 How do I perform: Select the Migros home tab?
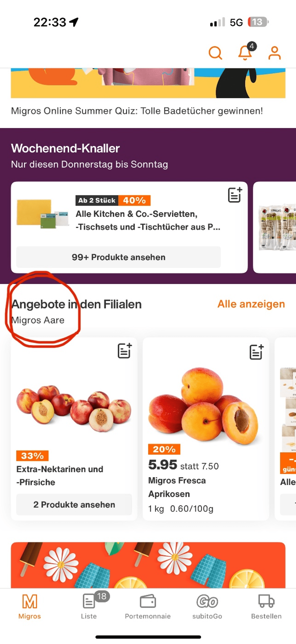pos(30,607)
